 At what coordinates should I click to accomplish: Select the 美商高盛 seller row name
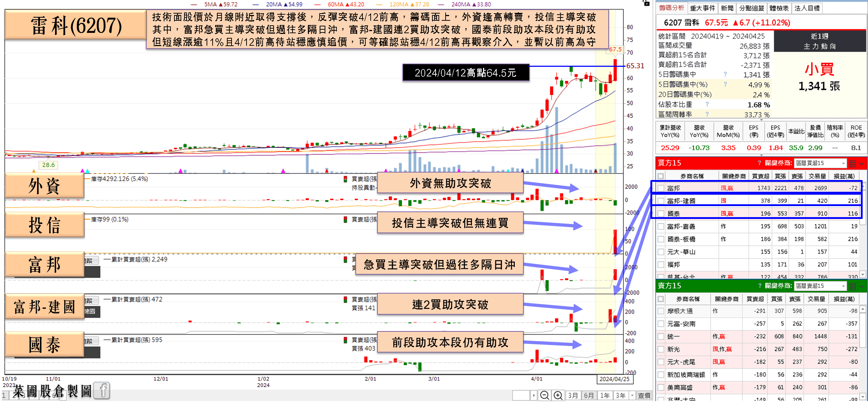[x=680, y=387]
